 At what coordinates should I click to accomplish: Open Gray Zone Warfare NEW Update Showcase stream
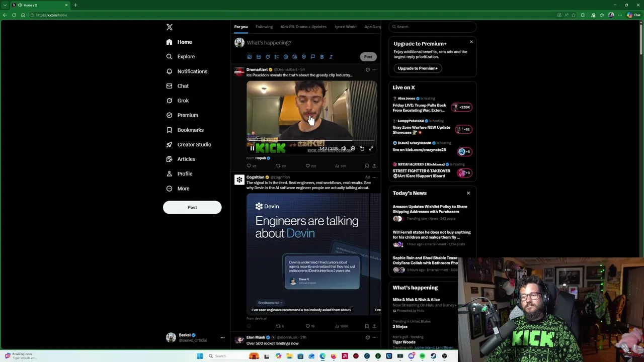point(432,128)
